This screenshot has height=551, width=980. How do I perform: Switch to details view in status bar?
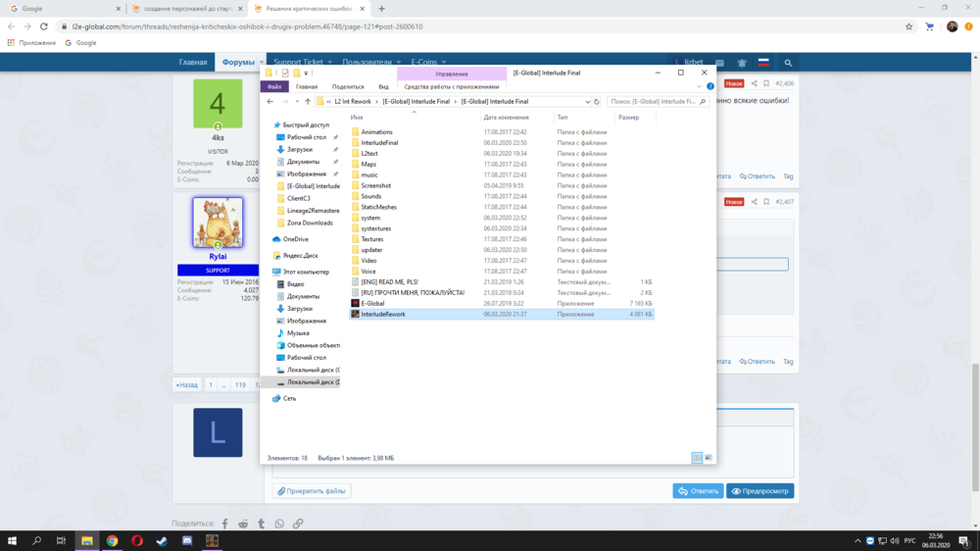(x=697, y=458)
